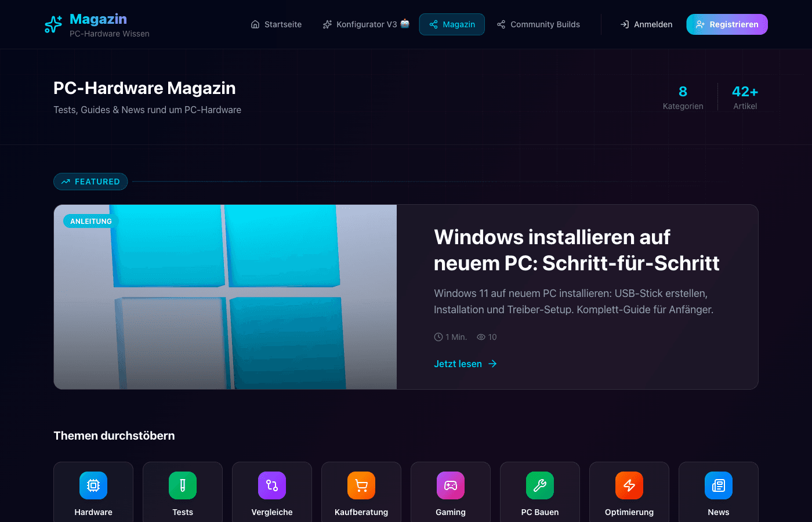Click the eye icon showing 10 views
The image size is (812, 522).
[480, 336]
